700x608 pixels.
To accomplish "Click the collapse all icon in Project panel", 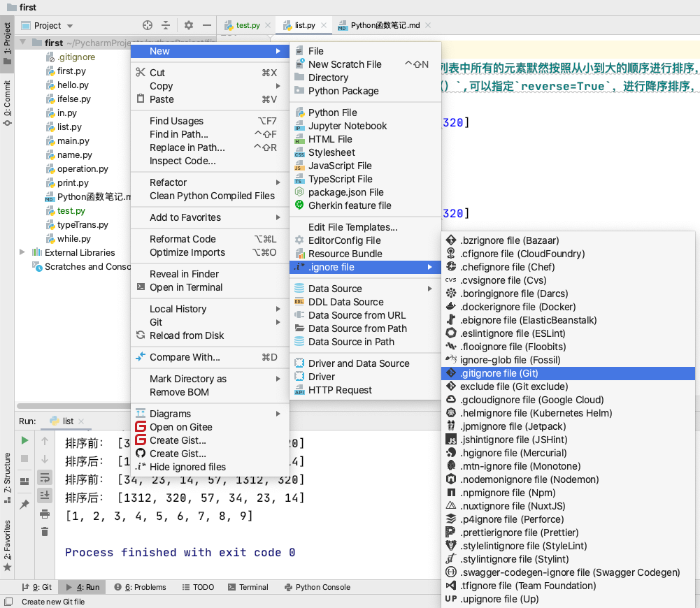I will 166,25.
